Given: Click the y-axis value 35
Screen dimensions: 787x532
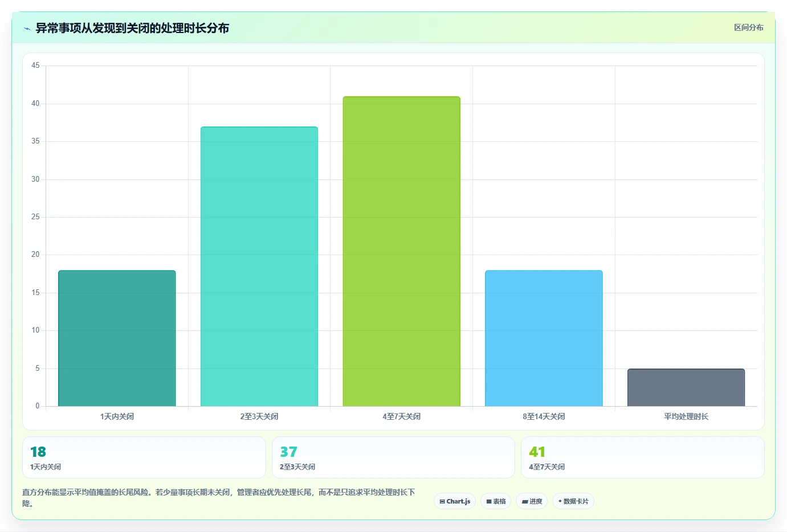Looking at the screenshot, I should coord(35,141).
